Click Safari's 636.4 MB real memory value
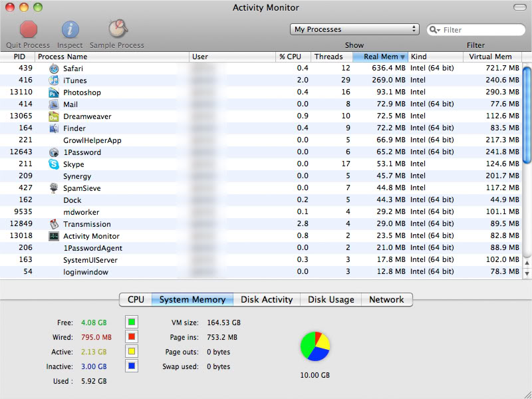This screenshot has width=532, height=399. (x=388, y=68)
